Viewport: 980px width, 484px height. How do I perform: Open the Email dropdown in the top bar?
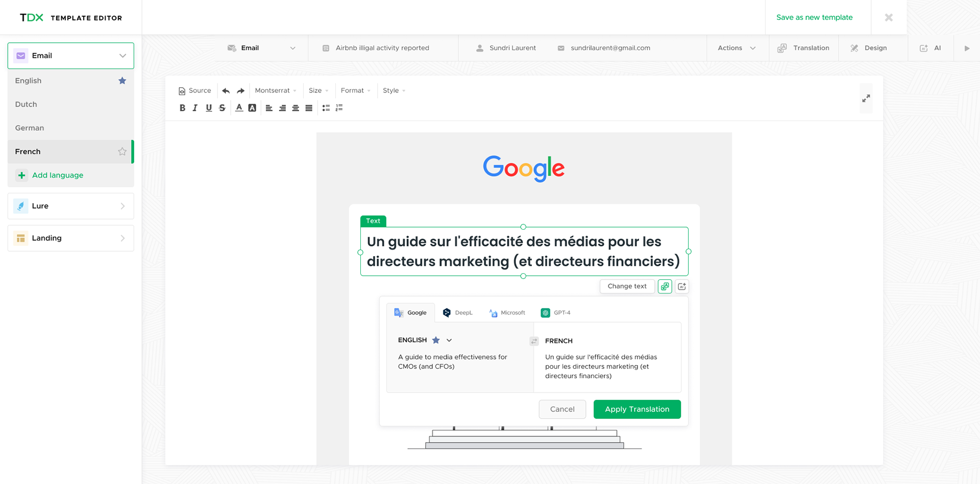click(261, 48)
